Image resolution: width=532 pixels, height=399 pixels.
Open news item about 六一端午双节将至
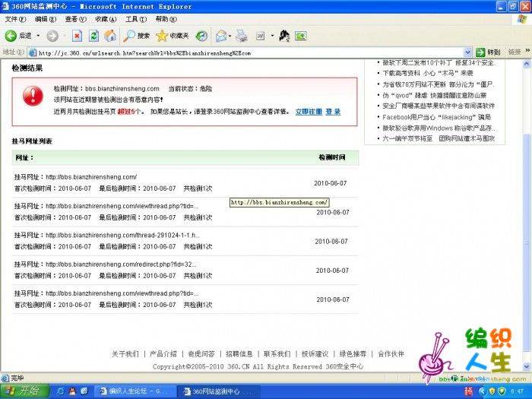coord(439,138)
